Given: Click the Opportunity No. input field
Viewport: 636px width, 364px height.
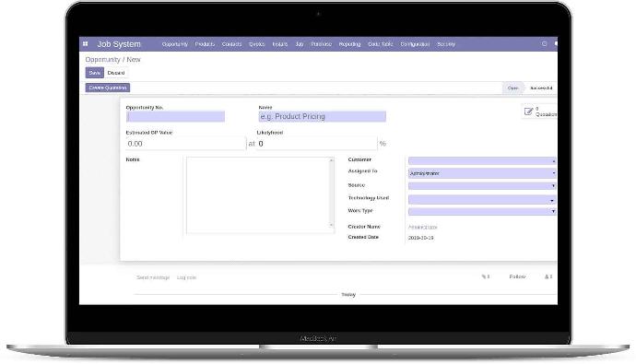Looking at the screenshot, I should coord(175,117).
